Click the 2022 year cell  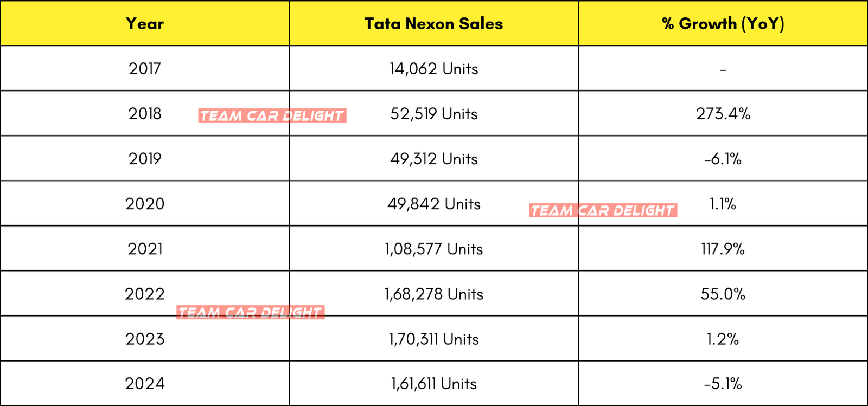[145, 294]
